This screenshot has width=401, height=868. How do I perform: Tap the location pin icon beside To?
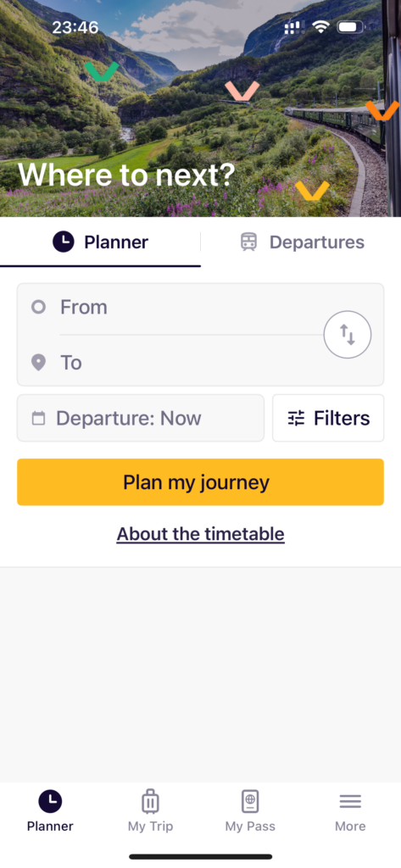tap(38, 363)
